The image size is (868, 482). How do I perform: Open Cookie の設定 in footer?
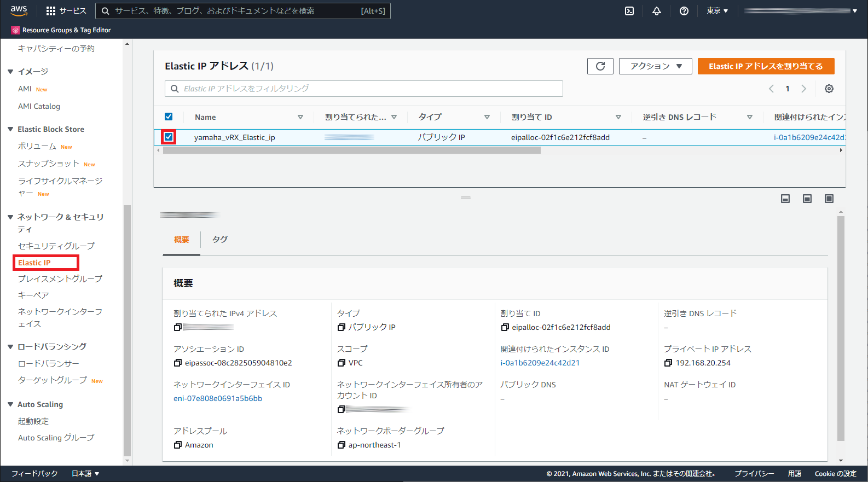pos(836,474)
